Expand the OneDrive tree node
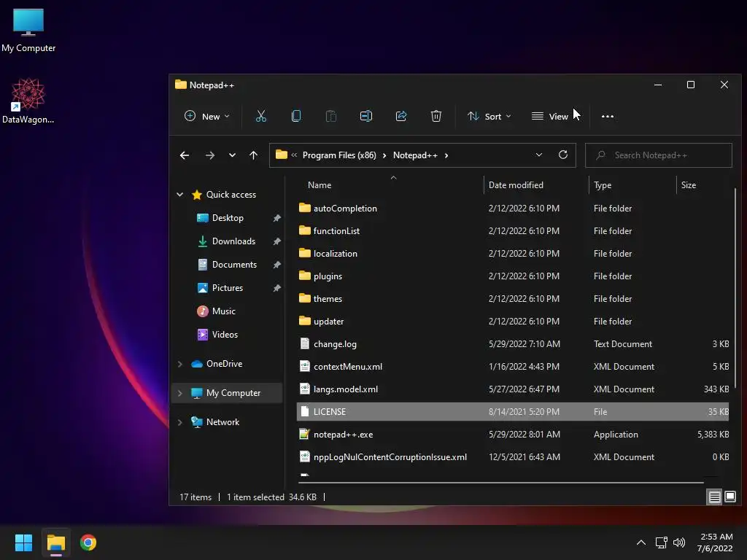Screen dimensions: 747x560 [179, 364]
